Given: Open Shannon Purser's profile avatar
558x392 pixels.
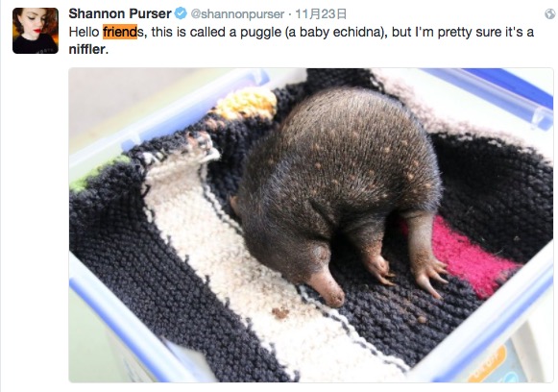Looking at the screenshot, I should point(36,31).
